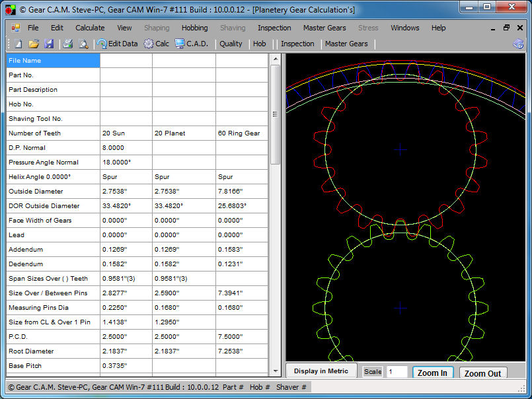Open the Inspection menu in the menu bar
Screen dimensions: 532x399
pos(274,28)
